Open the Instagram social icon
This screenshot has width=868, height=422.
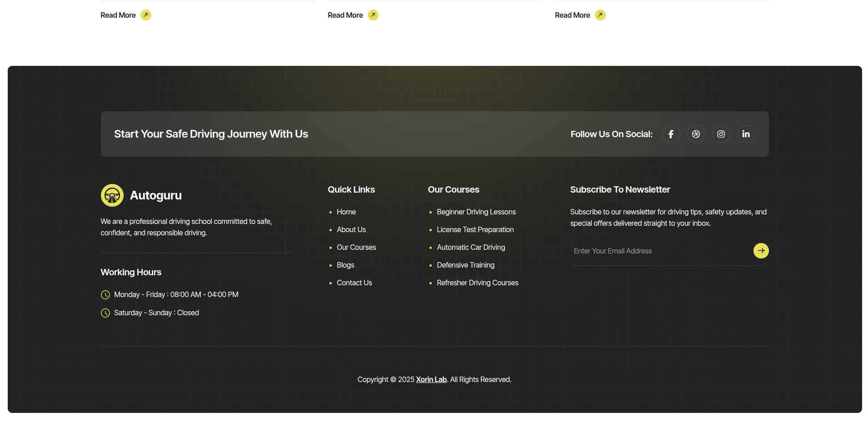click(x=721, y=134)
